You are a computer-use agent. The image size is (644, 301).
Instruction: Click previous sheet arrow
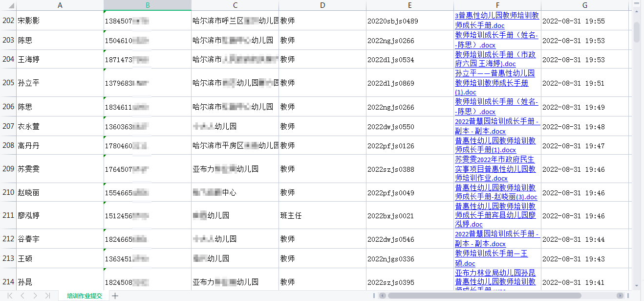[x=22, y=296]
